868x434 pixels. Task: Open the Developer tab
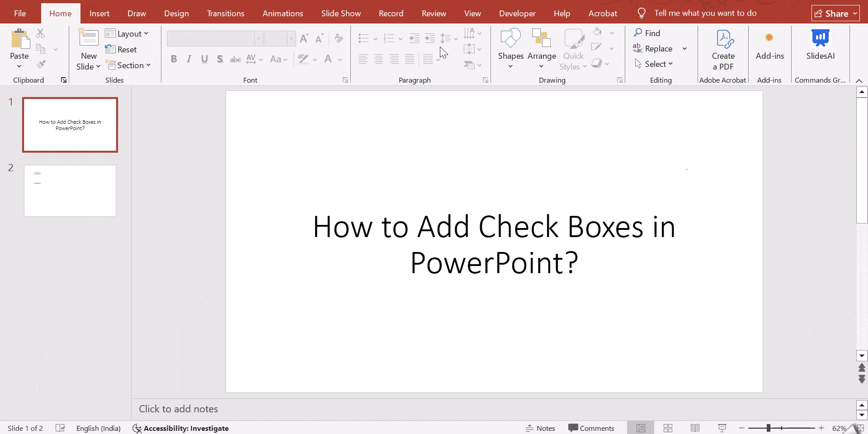point(517,13)
